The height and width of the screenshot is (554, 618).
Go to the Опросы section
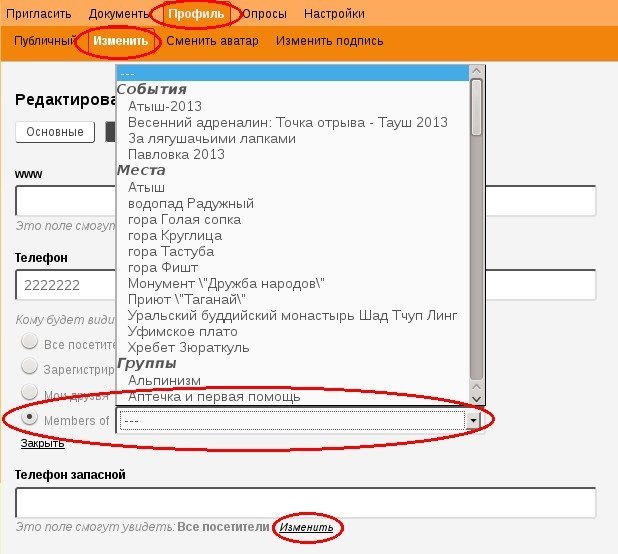(264, 14)
